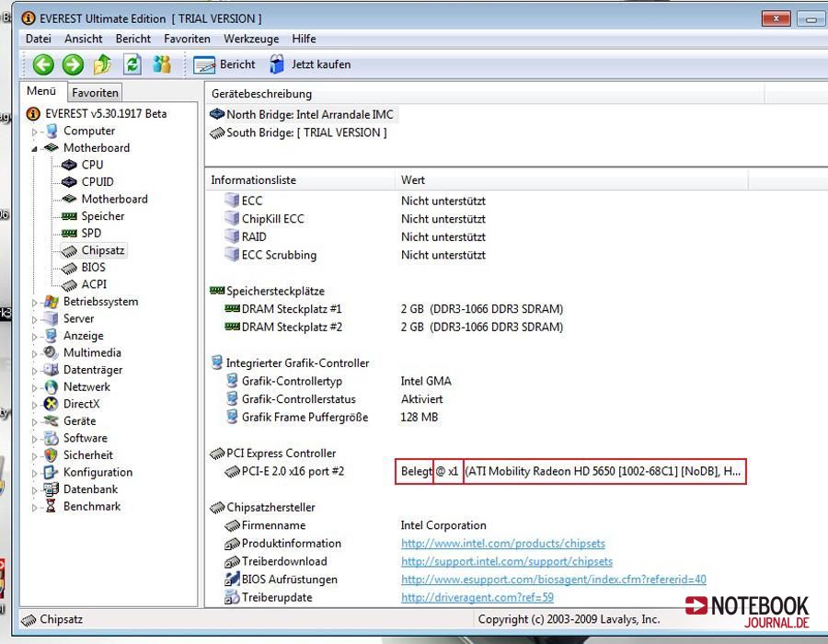
Task: Click the Informationsliste column header
Action: click(300, 180)
